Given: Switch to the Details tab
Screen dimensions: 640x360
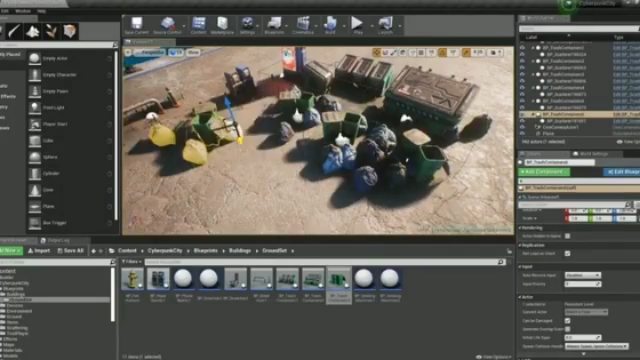Looking at the screenshot, I should click(x=545, y=154).
